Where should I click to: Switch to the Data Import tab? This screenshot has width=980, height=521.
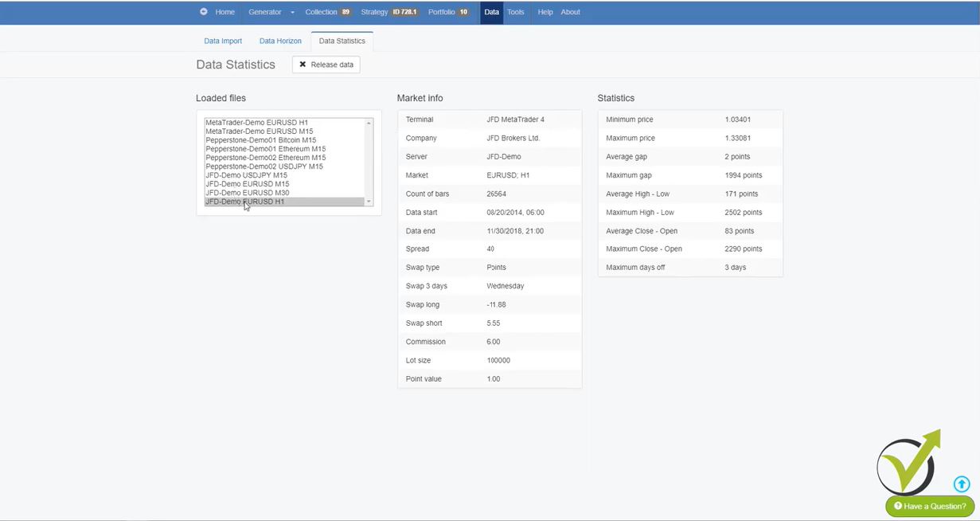(223, 41)
